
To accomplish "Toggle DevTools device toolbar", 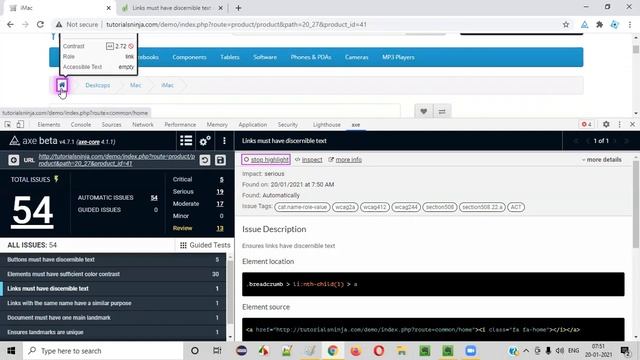I will click(x=20, y=124).
